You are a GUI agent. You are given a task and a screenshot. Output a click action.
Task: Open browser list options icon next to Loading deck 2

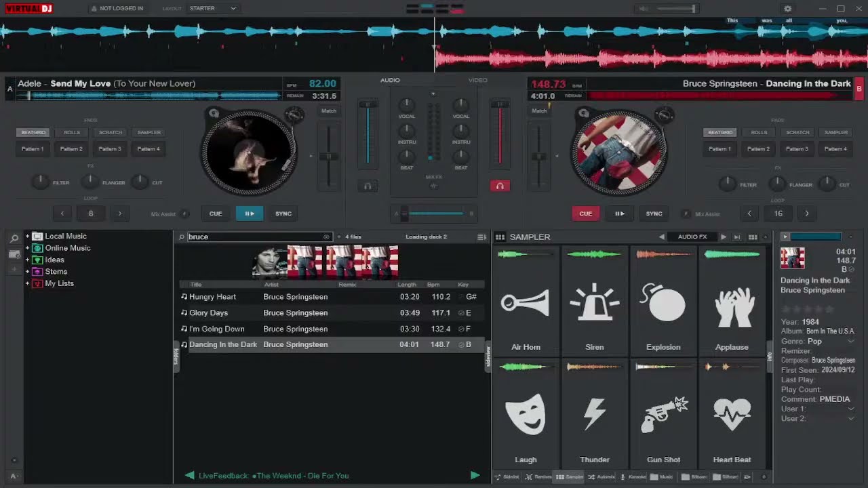[x=481, y=237]
